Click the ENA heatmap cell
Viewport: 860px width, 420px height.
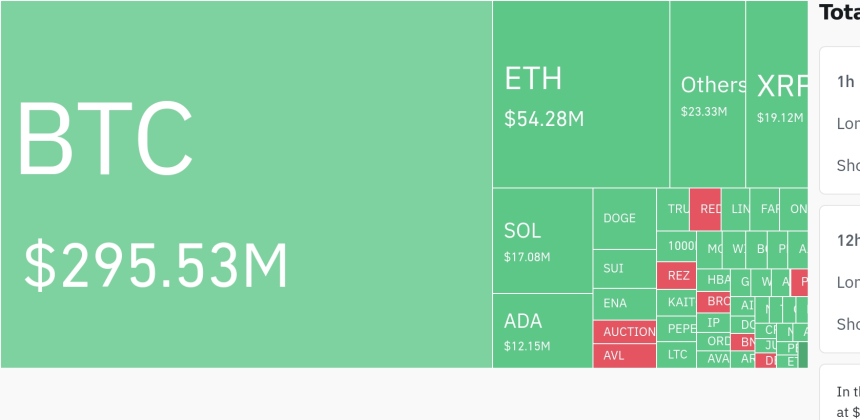(624, 304)
